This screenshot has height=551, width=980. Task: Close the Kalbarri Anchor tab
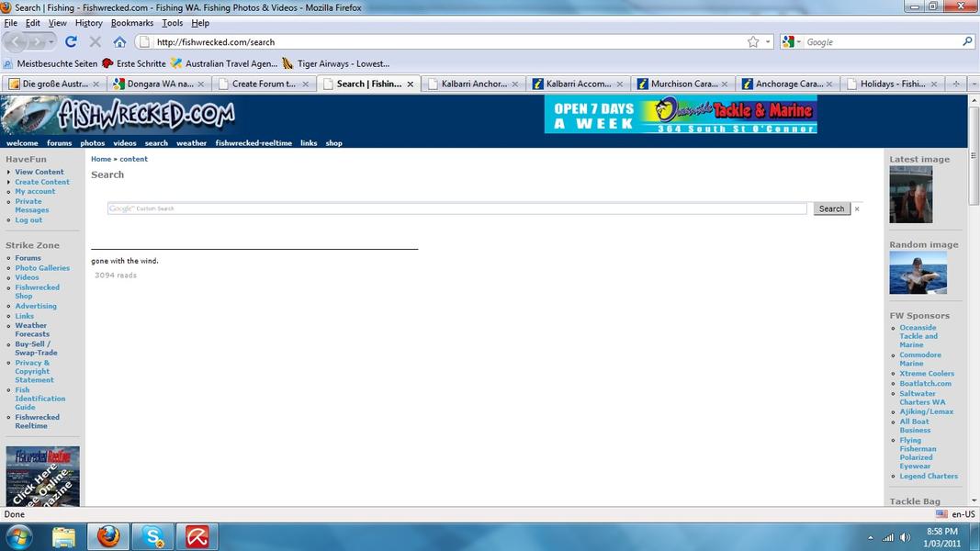(x=515, y=84)
